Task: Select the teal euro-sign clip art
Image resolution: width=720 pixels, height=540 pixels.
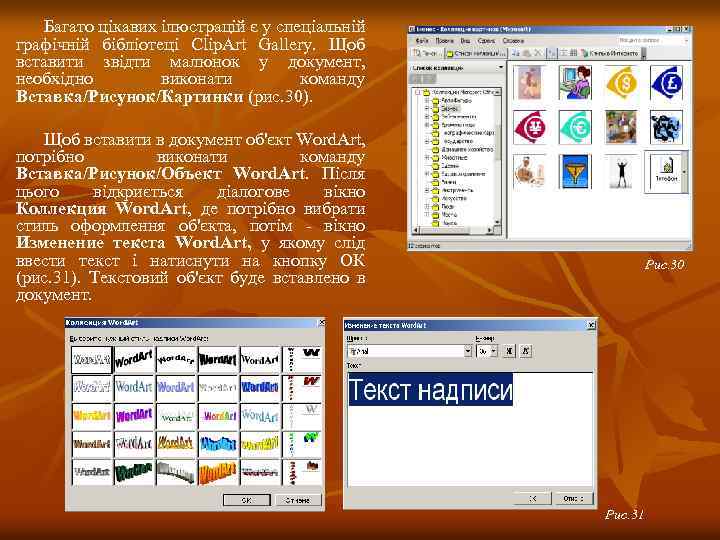Action: coord(575,127)
